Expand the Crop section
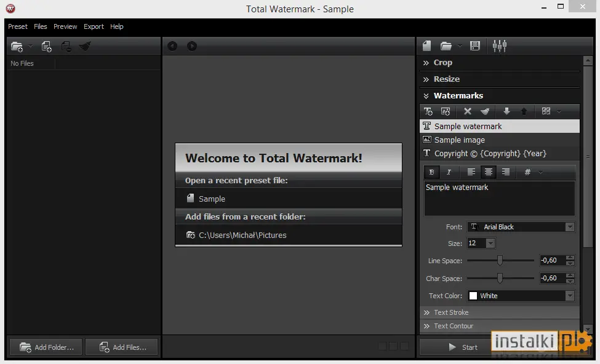The width and height of the screenshot is (600, 364). pos(442,62)
